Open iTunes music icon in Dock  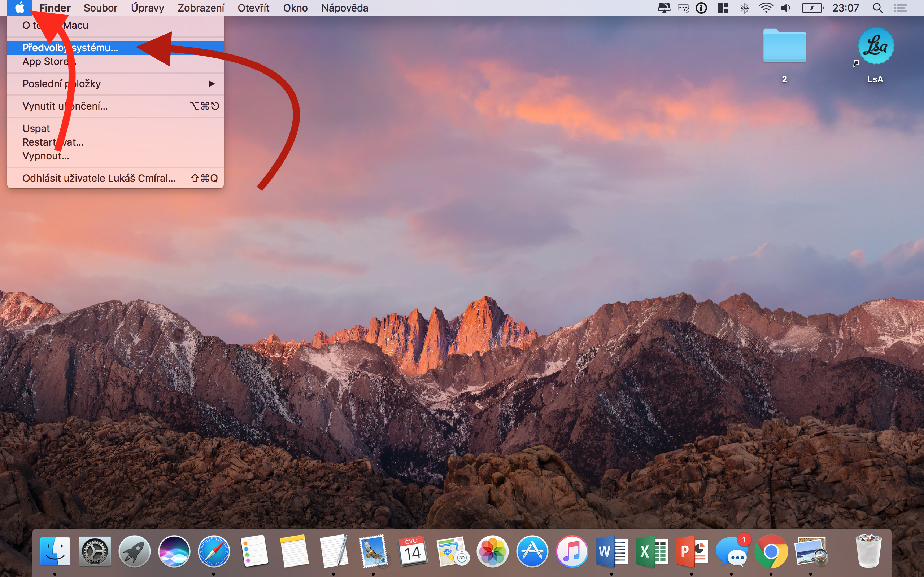click(x=572, y=551)
